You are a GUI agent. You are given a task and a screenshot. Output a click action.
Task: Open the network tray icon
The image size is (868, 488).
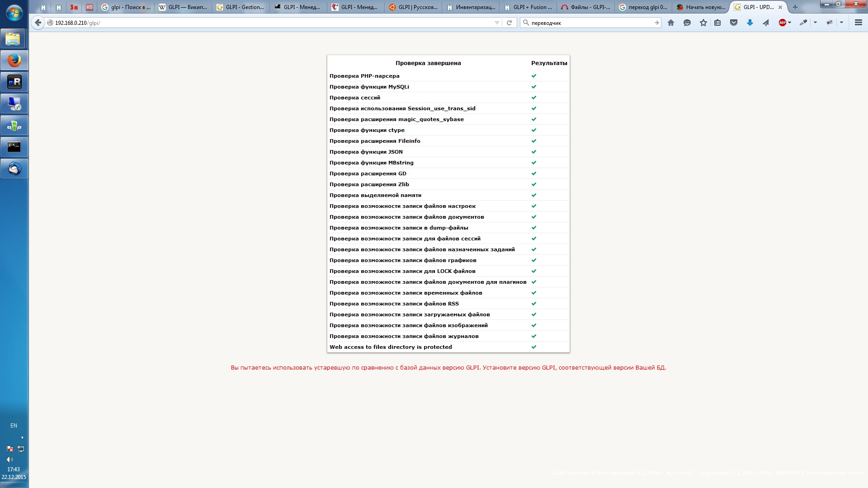[x=21, y=449]
